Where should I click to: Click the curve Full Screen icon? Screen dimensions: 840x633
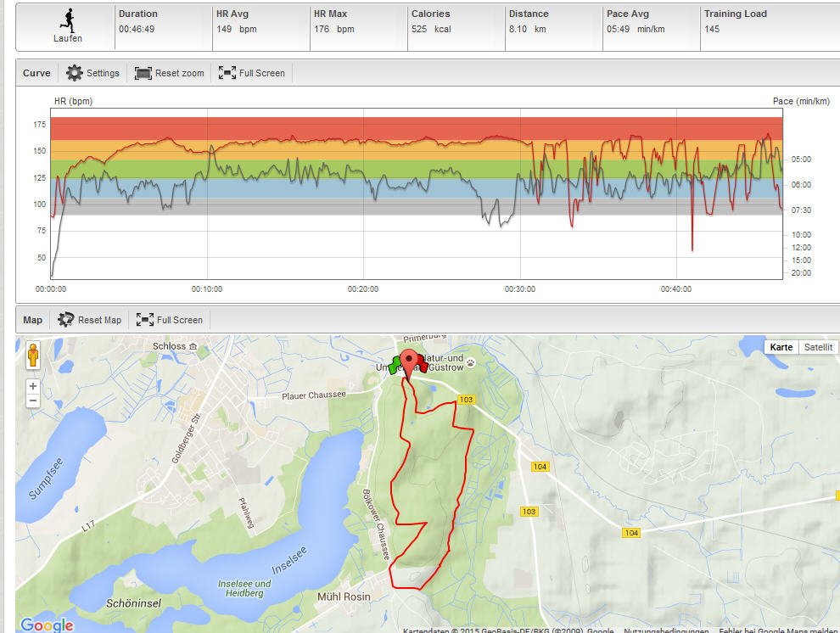coord(227,73)
